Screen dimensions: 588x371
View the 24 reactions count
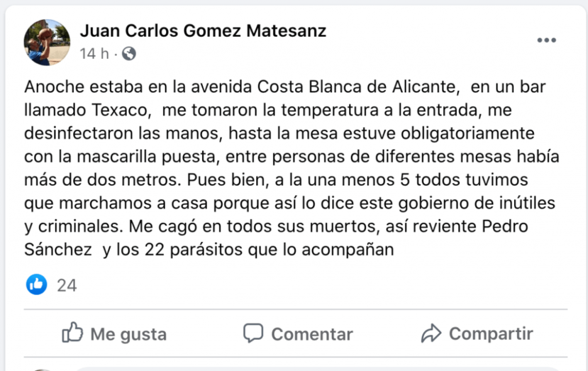tap(67, 286)
